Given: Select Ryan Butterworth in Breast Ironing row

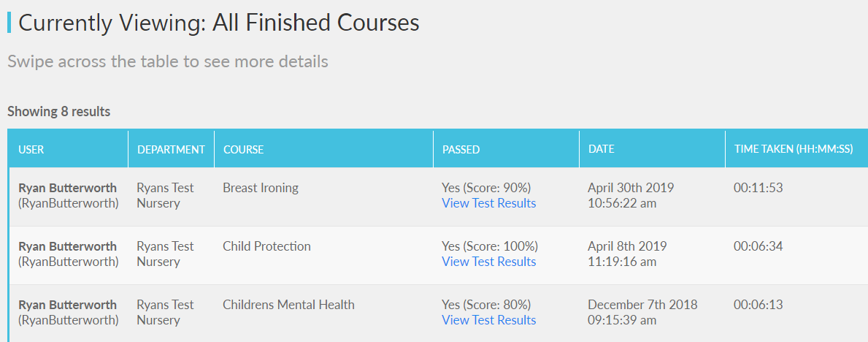Looking at the screenshot, I should [67, 188].
